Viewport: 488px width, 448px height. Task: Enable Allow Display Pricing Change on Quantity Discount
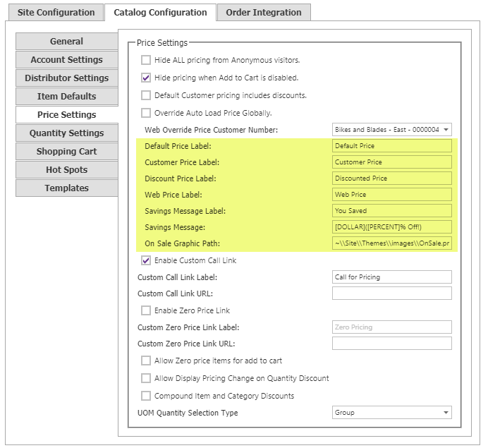(146, 378)
